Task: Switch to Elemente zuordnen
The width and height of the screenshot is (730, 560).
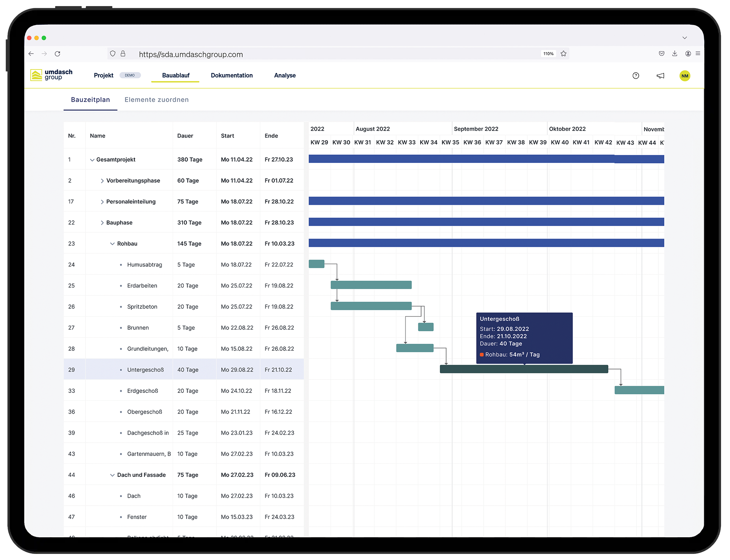Action: click(x=156, y=100)
